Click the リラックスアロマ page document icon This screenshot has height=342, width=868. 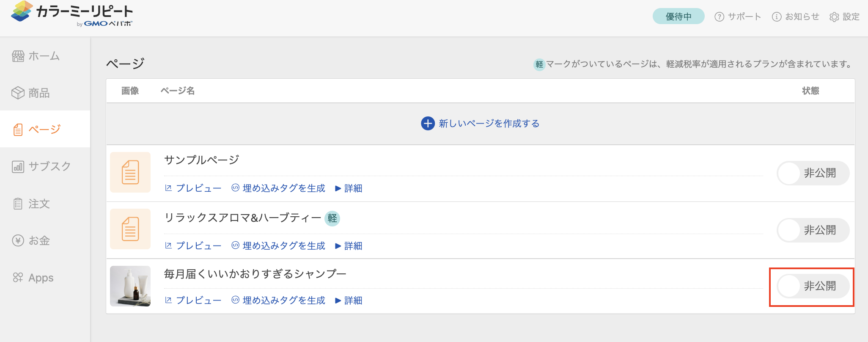tap(130, 229)
